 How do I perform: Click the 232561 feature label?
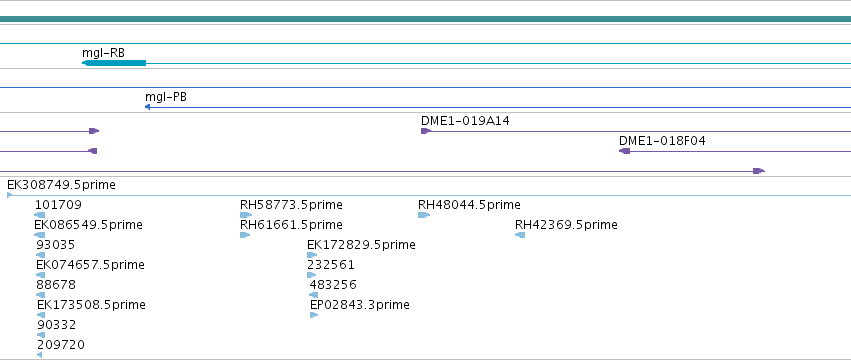331,265
